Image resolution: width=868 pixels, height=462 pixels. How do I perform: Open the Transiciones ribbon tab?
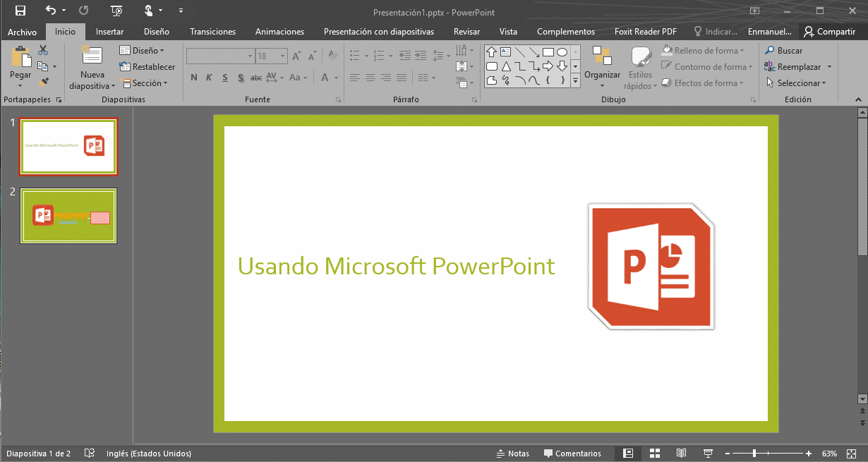click(x=212, y=31)
